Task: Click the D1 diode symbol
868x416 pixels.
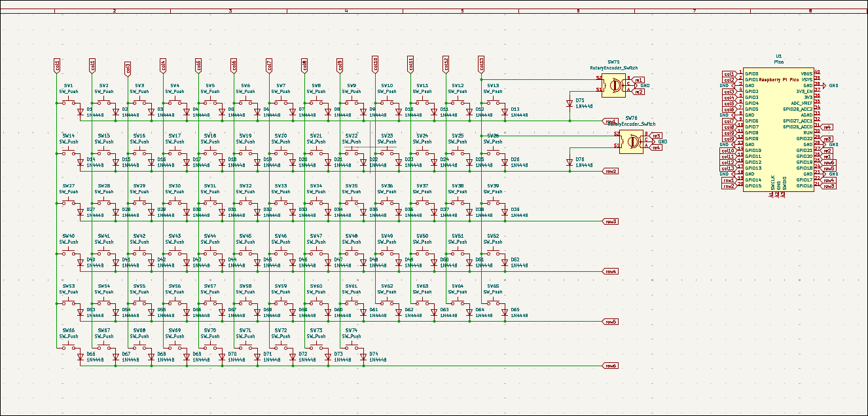Action: tap(80, 112)
